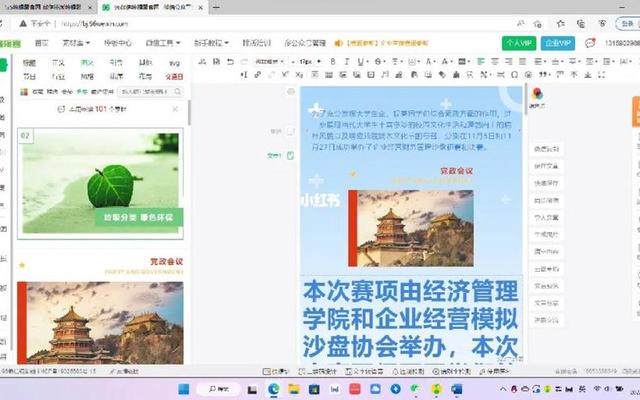The height and width of the screenshot is (400, 640).
Task: Select the 标题 material category tab
Action: (29, 63)
